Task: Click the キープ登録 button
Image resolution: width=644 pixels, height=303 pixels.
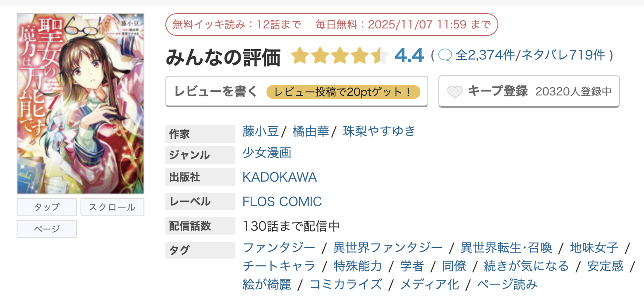Action: 529,92
